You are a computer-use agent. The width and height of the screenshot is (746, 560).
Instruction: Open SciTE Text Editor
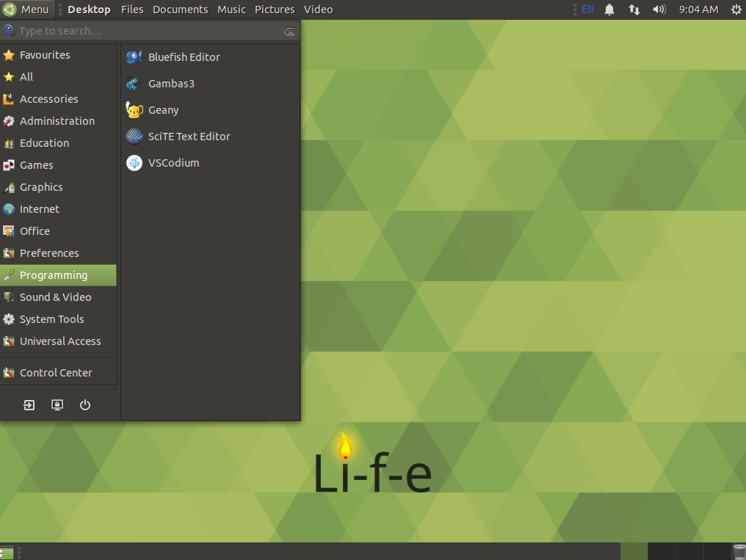click(210, 137)
